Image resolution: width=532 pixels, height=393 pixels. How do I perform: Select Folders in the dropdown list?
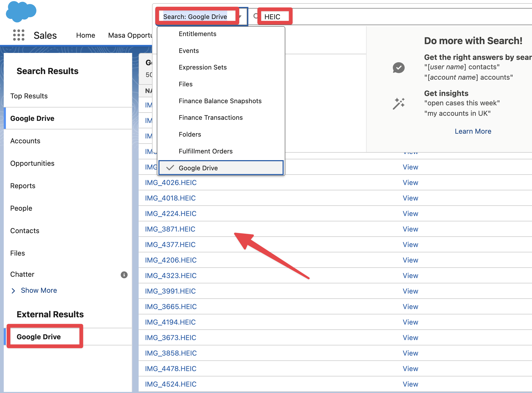[190, 134]
